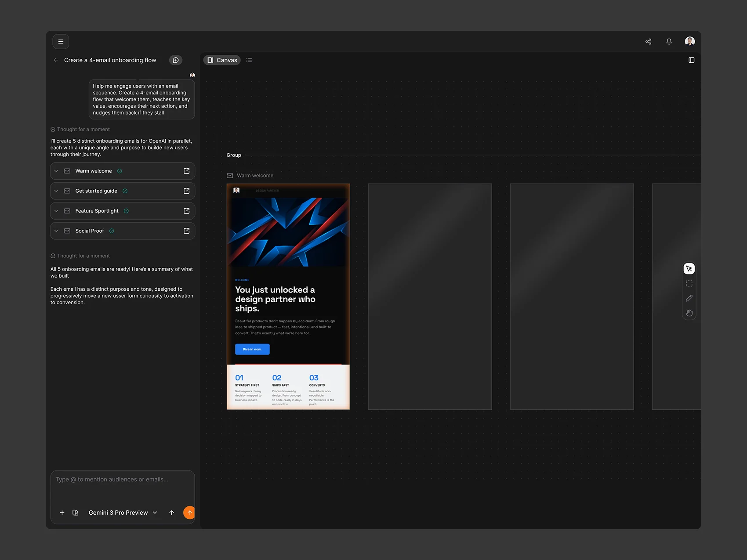
Task: Open Social Proof external link icon
Action: (186, 231)
